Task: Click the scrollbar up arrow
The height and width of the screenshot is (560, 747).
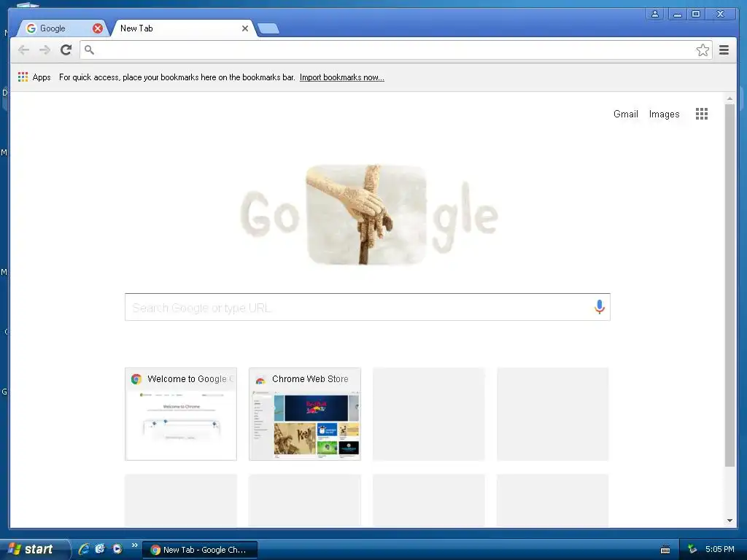Action: 729,98
